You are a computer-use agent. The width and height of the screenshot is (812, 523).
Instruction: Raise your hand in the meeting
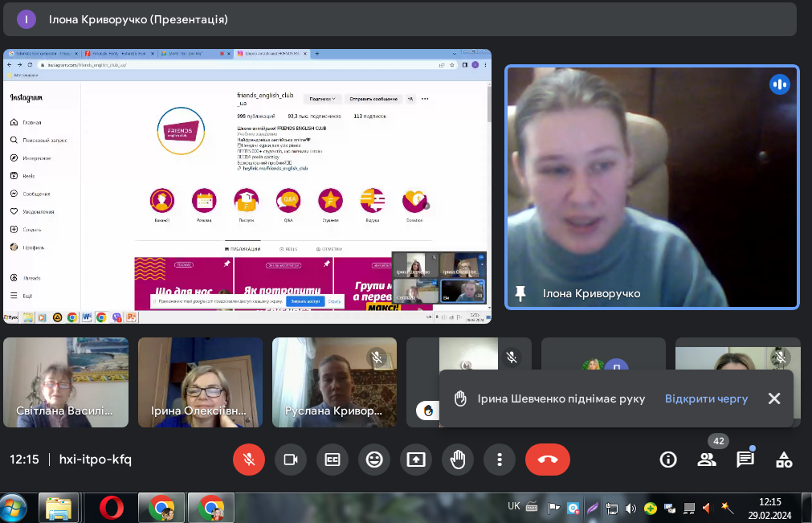[x=458, y=460]
